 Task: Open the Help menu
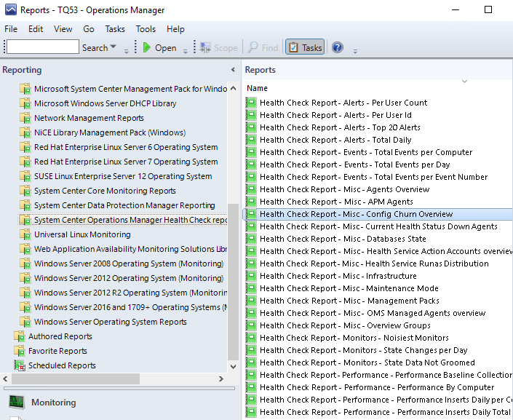(175, 29)
